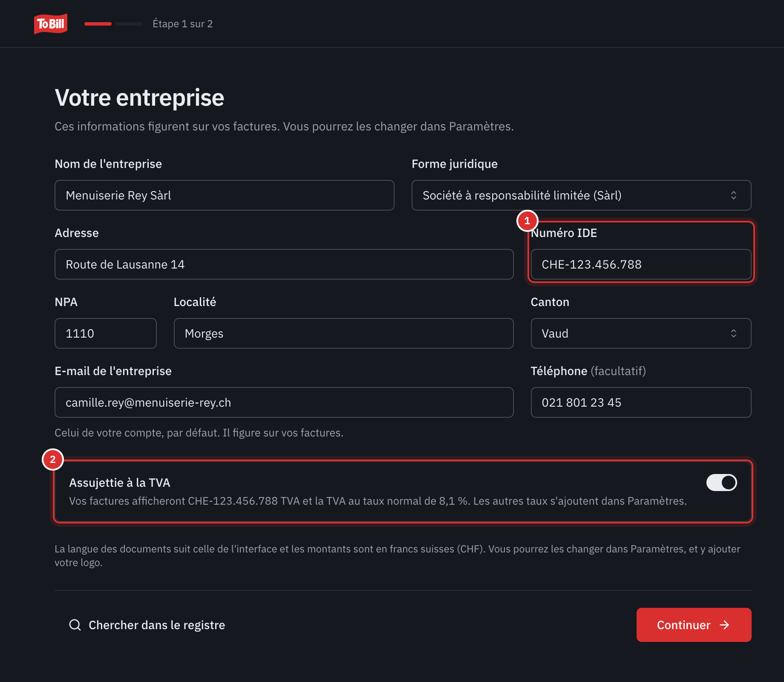This screenshot has height=682, width=784.
Task: Open the Forme juridique dropdown
Action: [x=581, y=195]
